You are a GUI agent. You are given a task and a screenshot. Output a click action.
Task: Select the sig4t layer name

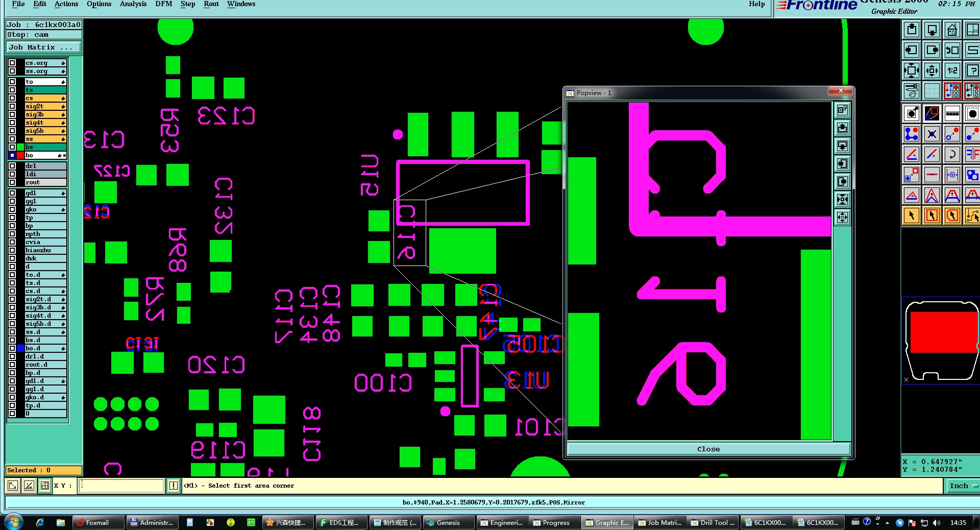point(45,123)
